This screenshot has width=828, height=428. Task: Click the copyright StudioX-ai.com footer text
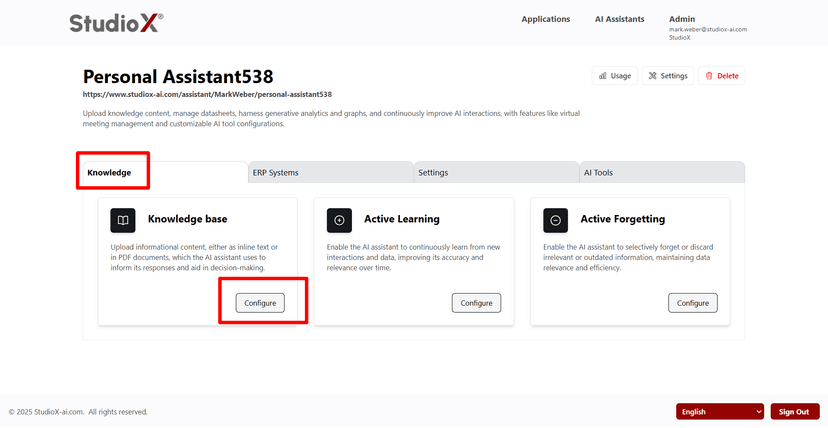pos(78,412)
